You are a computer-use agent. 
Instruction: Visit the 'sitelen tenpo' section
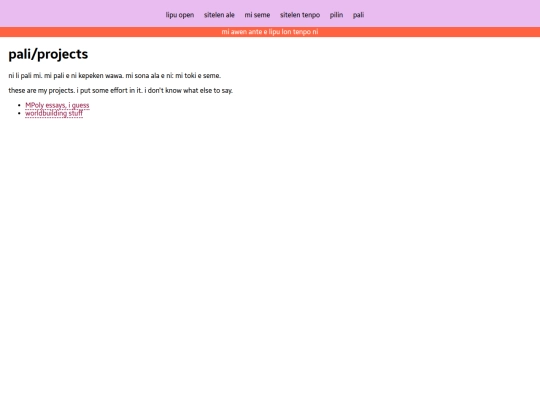[x=300, y=15]
